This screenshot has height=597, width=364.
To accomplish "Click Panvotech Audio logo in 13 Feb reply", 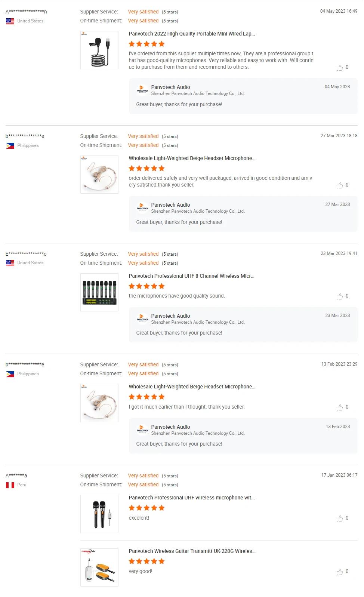I will pos(142,429).
